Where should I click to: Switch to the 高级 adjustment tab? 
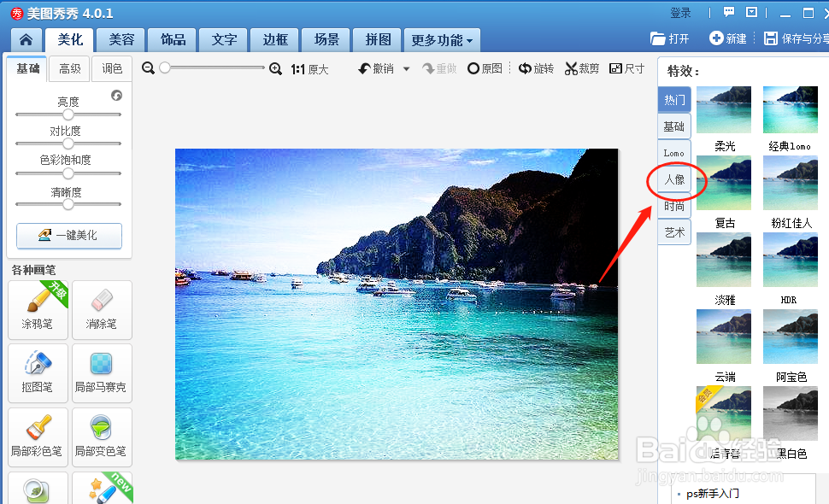(x=70, y=68)
